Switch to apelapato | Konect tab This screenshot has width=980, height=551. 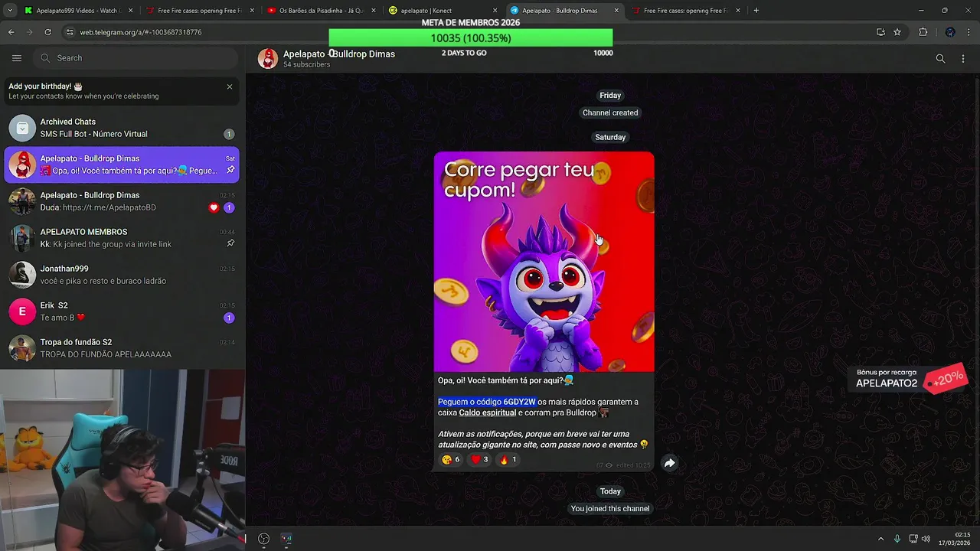pyautogui.click(x=442, y=11)
